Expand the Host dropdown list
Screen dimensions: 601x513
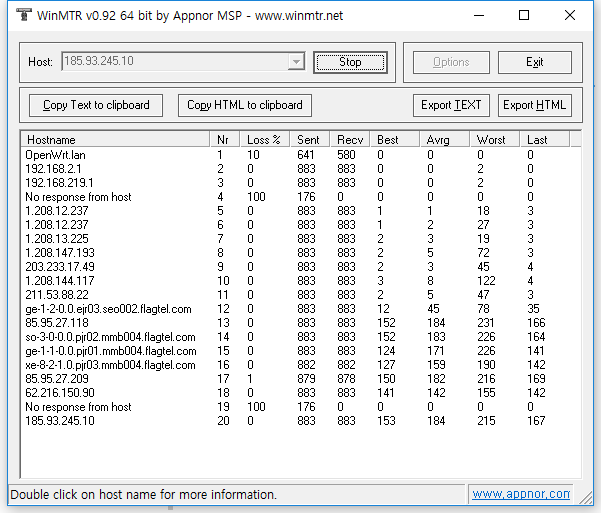click(x=295, y=62)
